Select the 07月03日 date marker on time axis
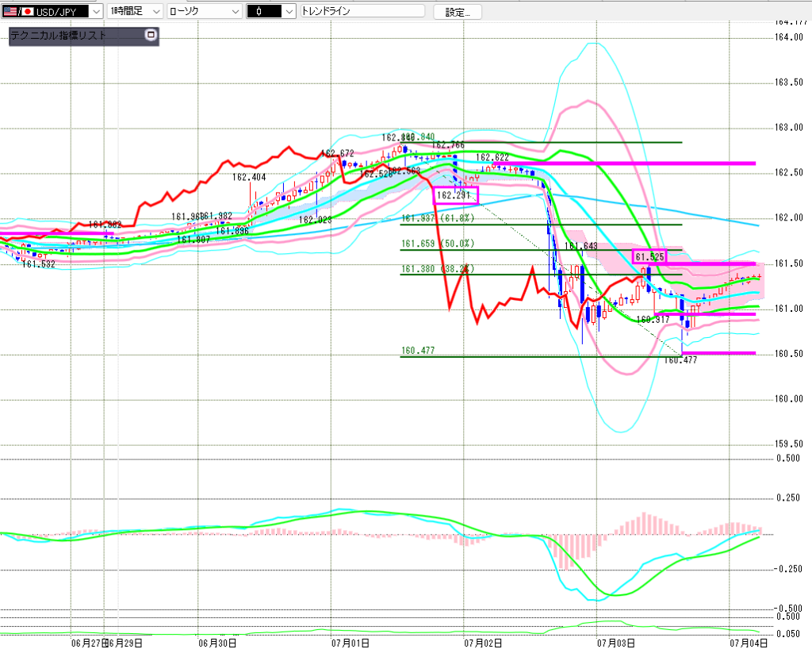The image size is (812, 649). tap(615, 643)
